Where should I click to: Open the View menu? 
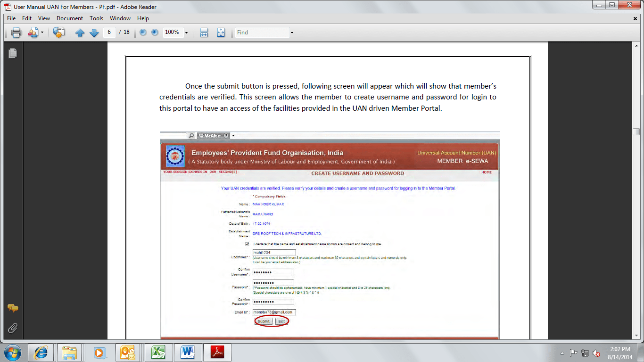44,18
